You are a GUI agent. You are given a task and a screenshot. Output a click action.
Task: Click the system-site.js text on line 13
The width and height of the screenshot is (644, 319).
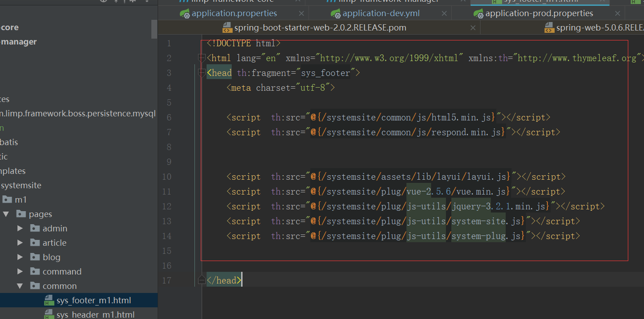tap(486, 221)
